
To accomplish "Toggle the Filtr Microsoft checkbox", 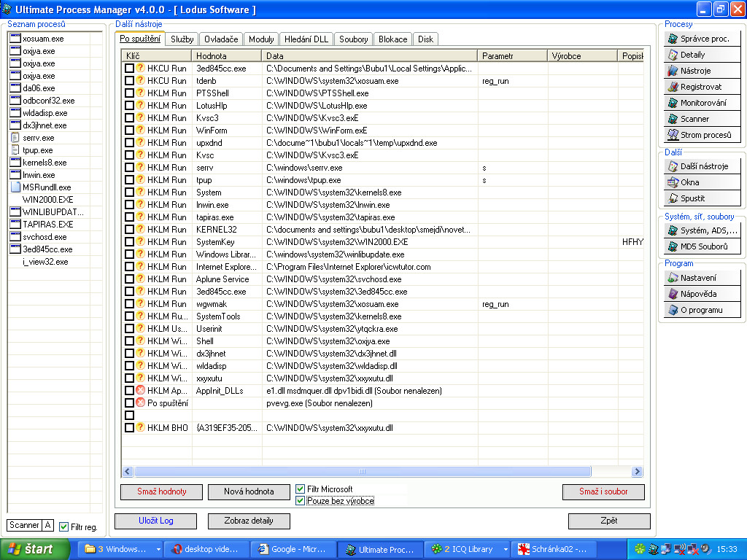I will tap(300, 489).
